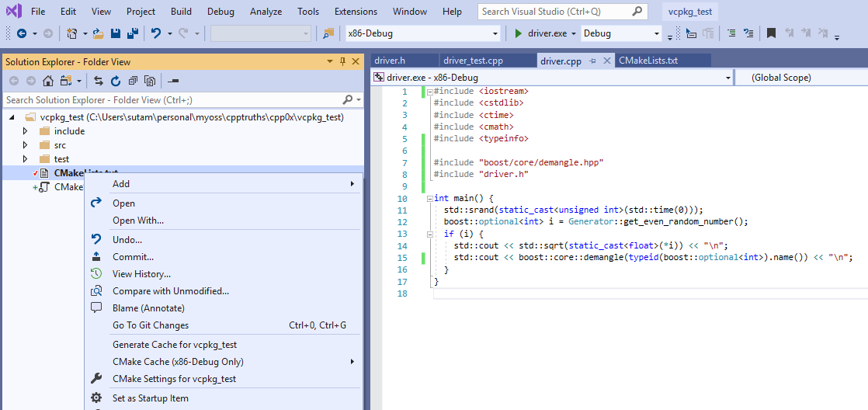Collapse the include region fold at line 1
Viewport: 868px width, 410px height.
tap(429, 92)
